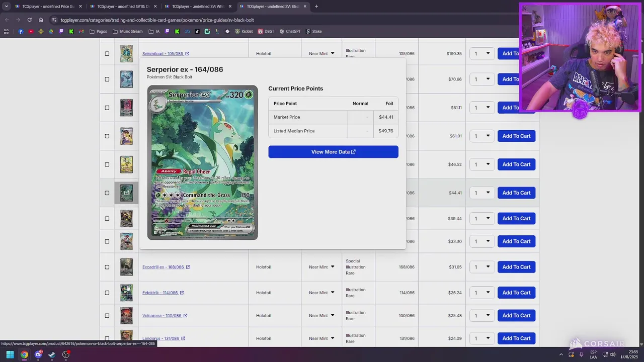Open the Windows Start menu
This screenshot has width=644, height=362.
10,354
